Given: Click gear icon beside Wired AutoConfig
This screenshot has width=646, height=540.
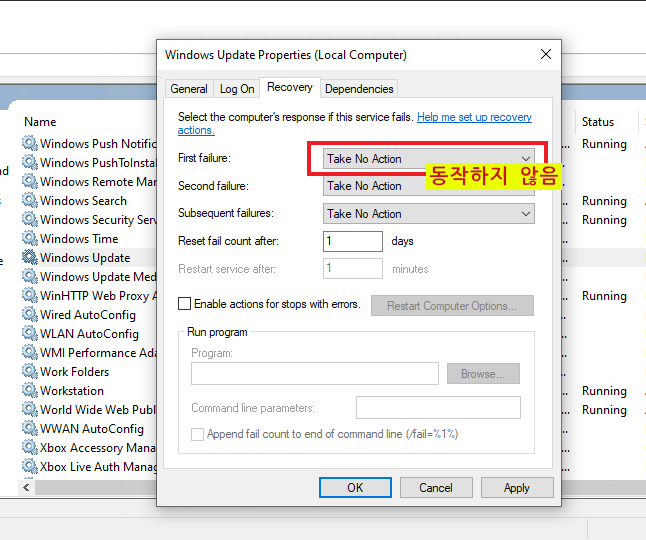Looking at the screenshot, I should pos(30,314).
